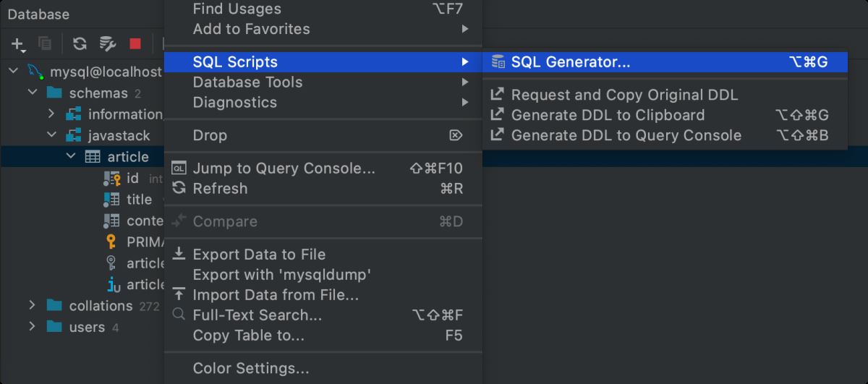Select Jump to Query Console
Screen dimensions: 868x384
point(284,168)
